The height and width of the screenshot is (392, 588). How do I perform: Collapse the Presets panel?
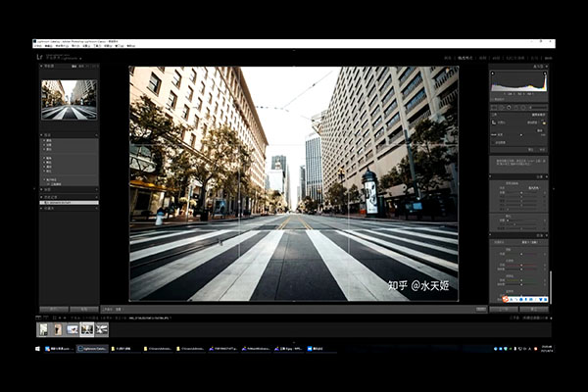point(41,134)
